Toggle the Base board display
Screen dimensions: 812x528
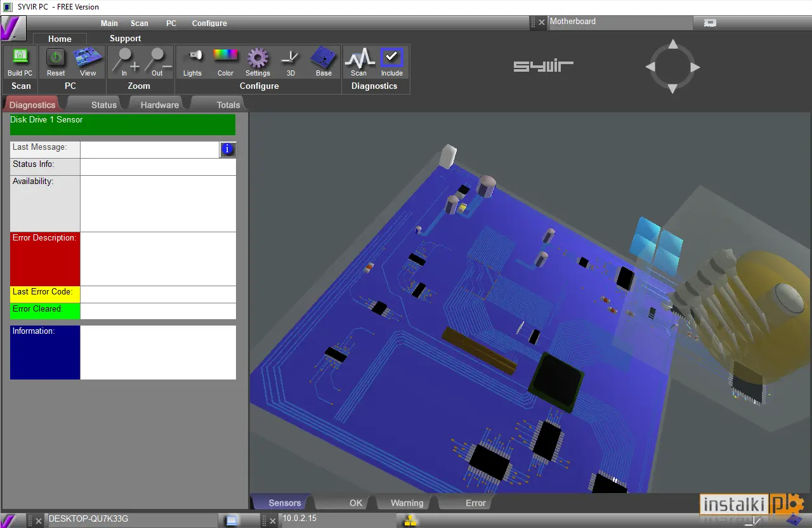(x=324, y=57)
